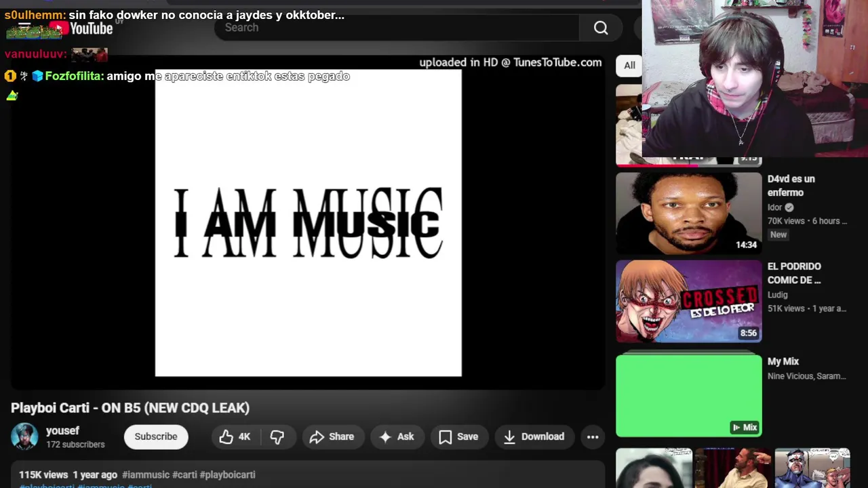Click the #iammusic hashtag
The image size is (868, 488).
pyautogui.click(x=146, y=475)
